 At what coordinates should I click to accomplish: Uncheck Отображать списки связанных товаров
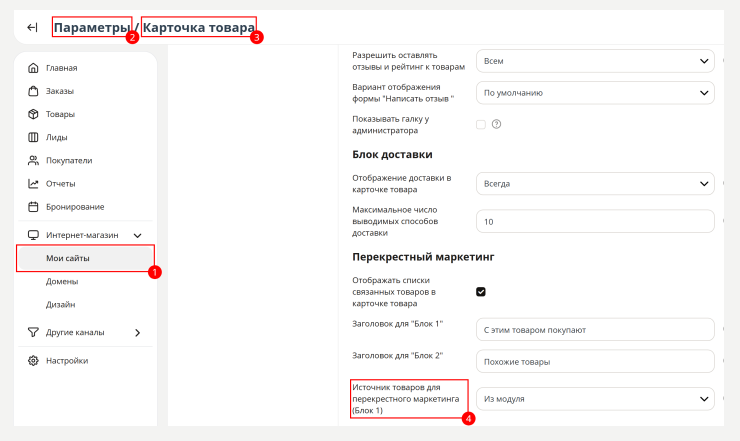[481, 292]
